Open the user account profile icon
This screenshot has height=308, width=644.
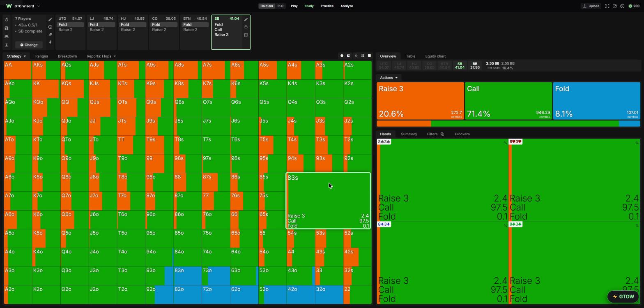pos(622,6)
